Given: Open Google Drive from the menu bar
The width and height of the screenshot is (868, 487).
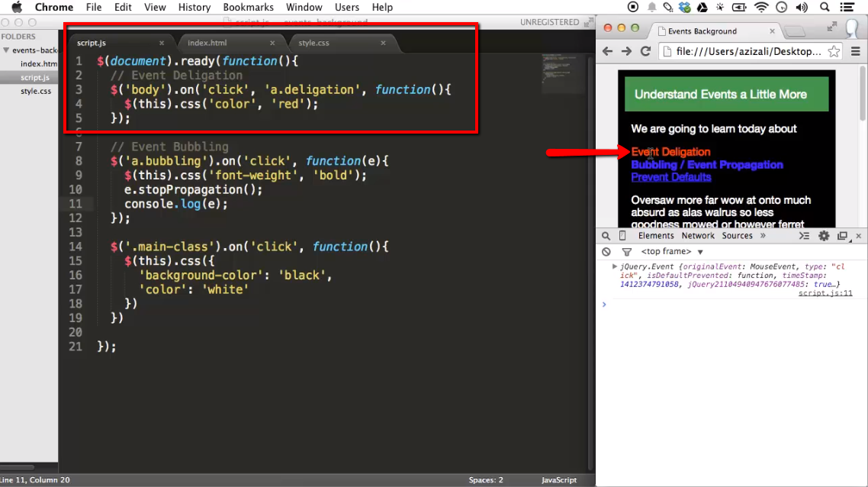Looking at the screenshot, I should [702, 7].
